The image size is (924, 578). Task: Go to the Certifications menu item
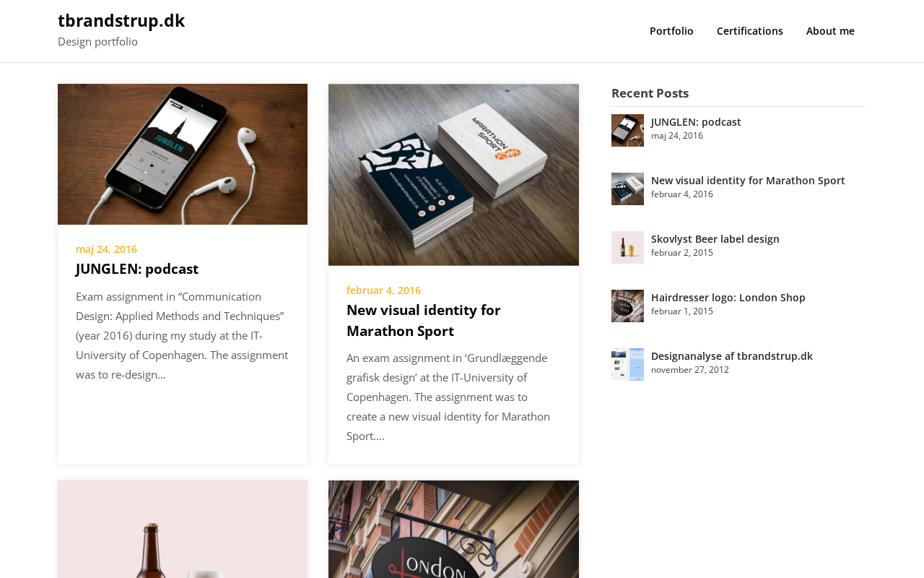pos(750,31)
